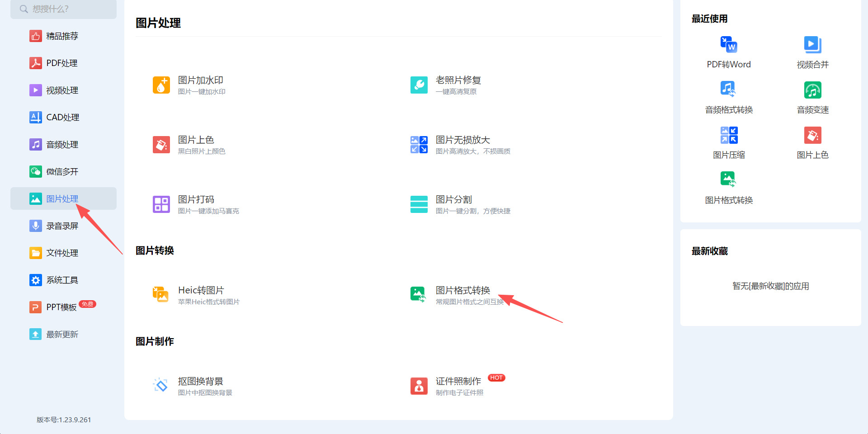Open recent PDF转Word icon
Screen dimensions: 868x434
pyautogui.click(x=729, y=44)
